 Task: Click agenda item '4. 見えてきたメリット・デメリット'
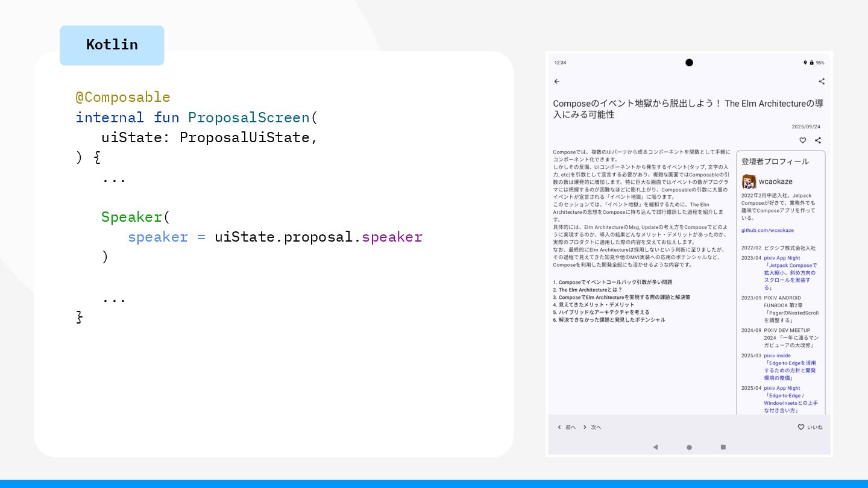tap(594, 305)
